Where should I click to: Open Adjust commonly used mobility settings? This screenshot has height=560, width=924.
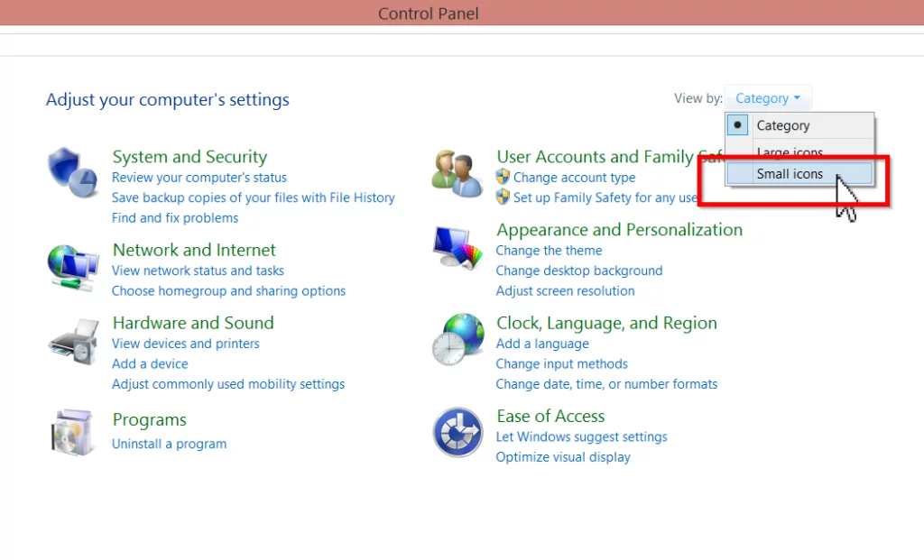(x=228, y=384)
